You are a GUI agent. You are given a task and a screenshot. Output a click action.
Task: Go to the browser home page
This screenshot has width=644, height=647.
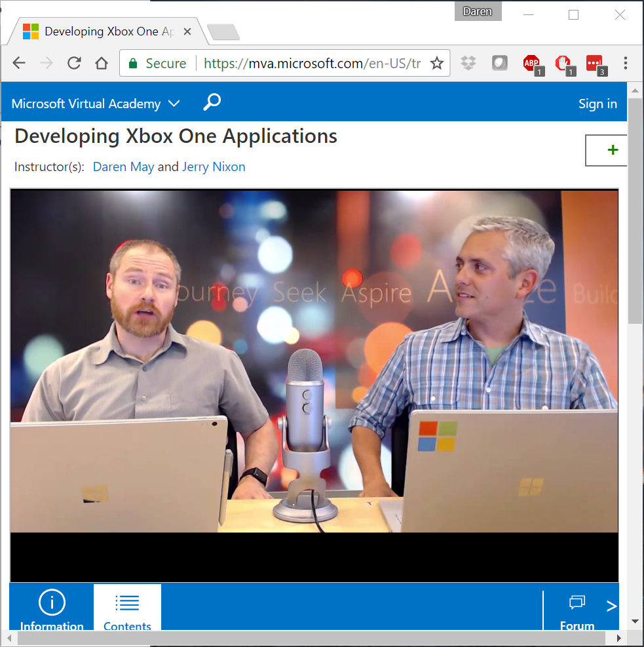(102, 63)
